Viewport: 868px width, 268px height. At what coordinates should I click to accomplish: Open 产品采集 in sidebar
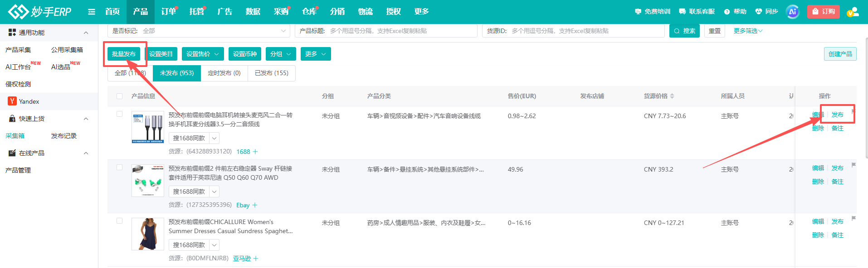tap(18, 50)
